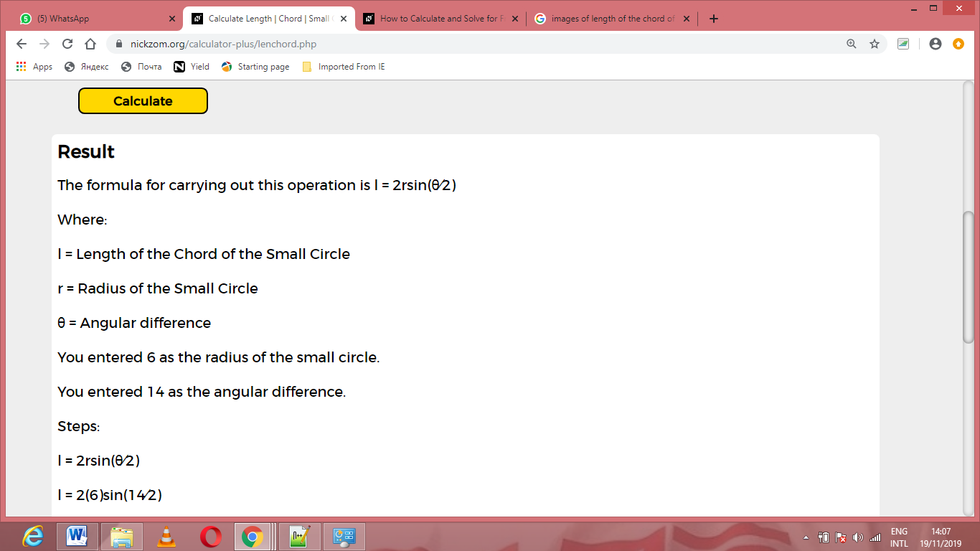Close the How to Calculate tab

pos(514,19)
